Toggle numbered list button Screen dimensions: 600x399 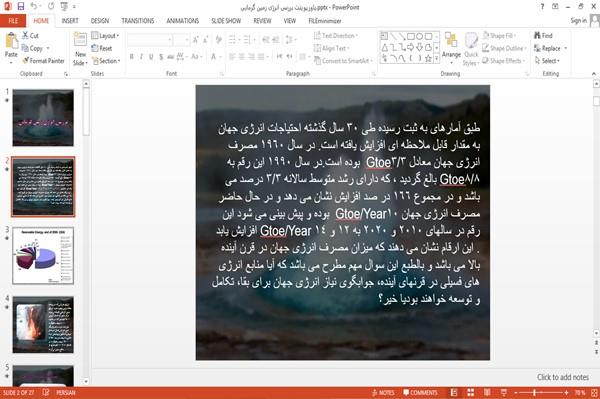coord(248,39)
